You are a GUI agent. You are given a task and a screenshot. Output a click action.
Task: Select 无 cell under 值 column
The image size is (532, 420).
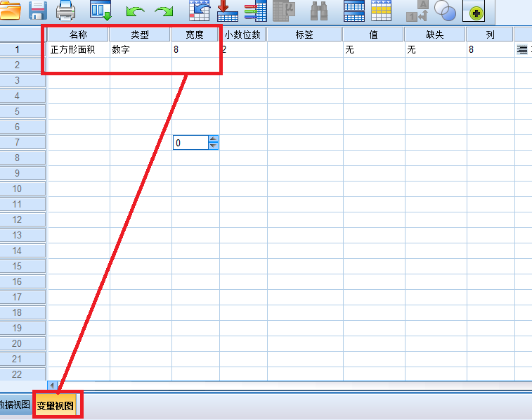375,49
